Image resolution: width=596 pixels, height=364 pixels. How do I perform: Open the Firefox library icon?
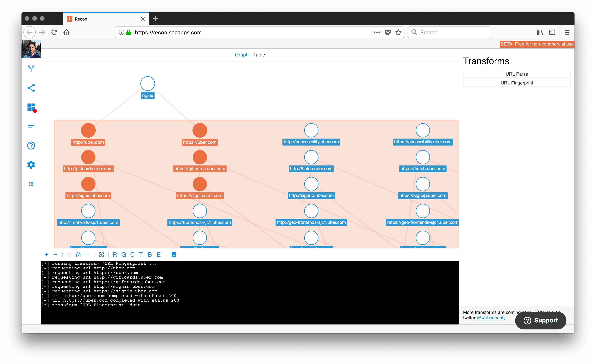pos(540,32)
